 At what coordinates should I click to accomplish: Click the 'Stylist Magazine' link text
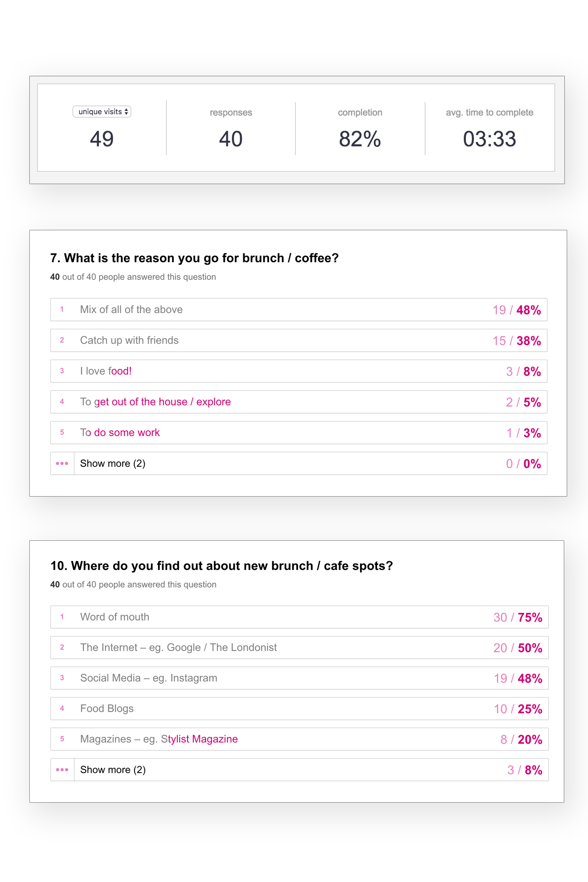tap(199, 739)
